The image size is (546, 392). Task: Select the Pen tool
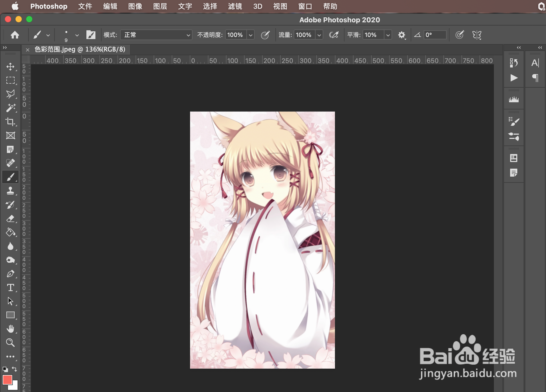(x=10, y=274)
